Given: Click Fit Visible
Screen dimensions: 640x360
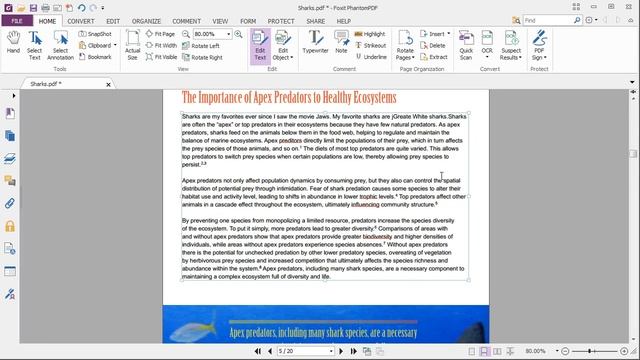Looking at the screenshot, I should click(161, 57).
